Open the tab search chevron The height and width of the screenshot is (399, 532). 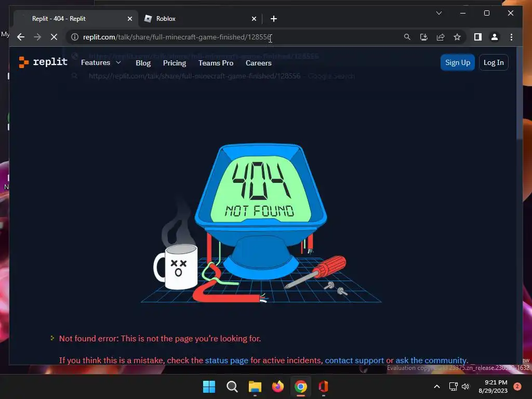(x=438, y=13)
